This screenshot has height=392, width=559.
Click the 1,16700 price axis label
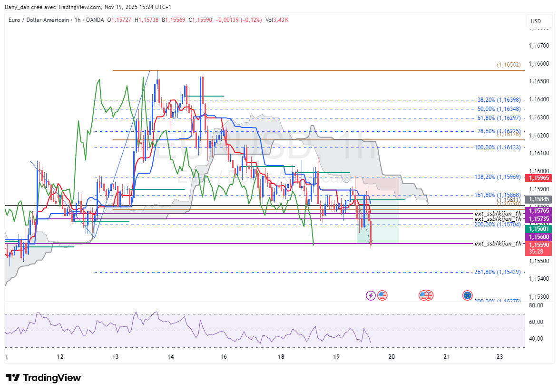(539, 46)
